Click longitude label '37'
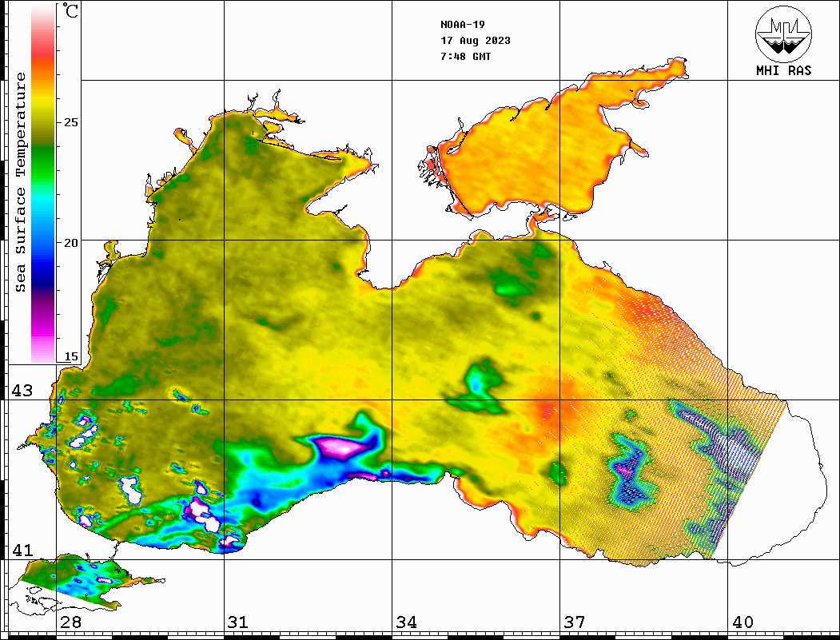840x640 pixels. (575, 622)
